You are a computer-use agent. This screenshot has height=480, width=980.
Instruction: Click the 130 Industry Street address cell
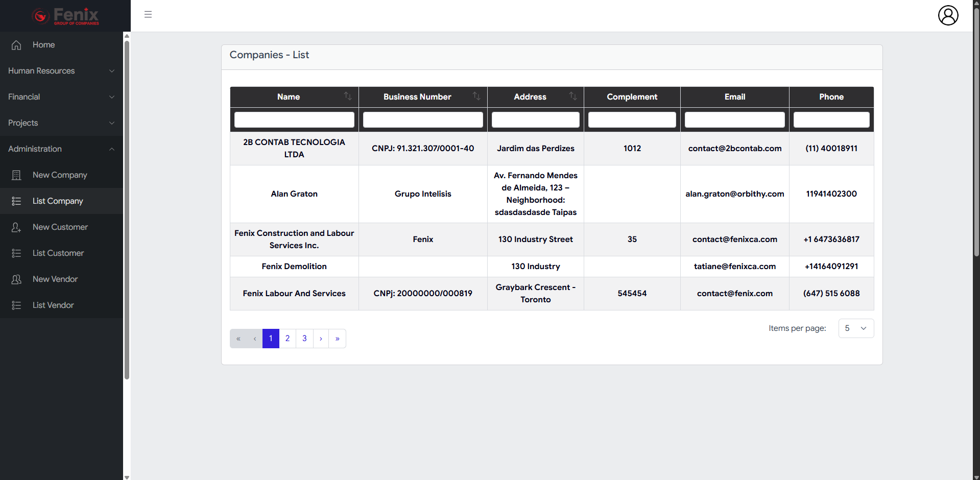536,239
